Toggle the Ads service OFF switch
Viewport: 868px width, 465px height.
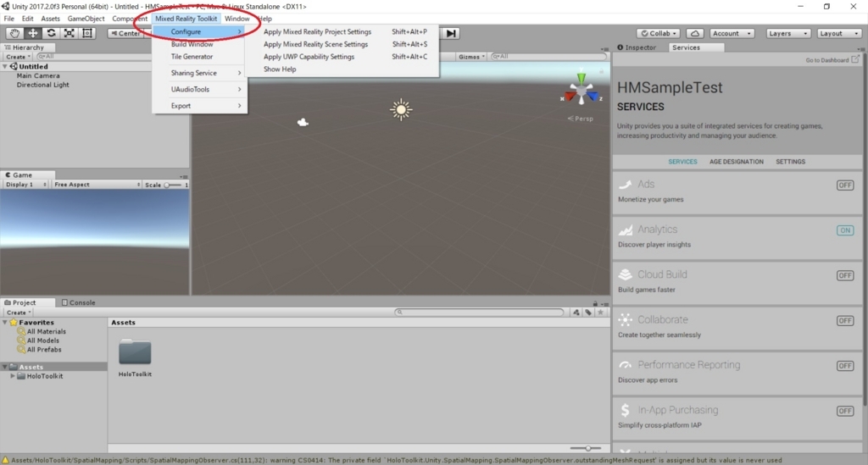pyautogui.click(x=845, y=185)
